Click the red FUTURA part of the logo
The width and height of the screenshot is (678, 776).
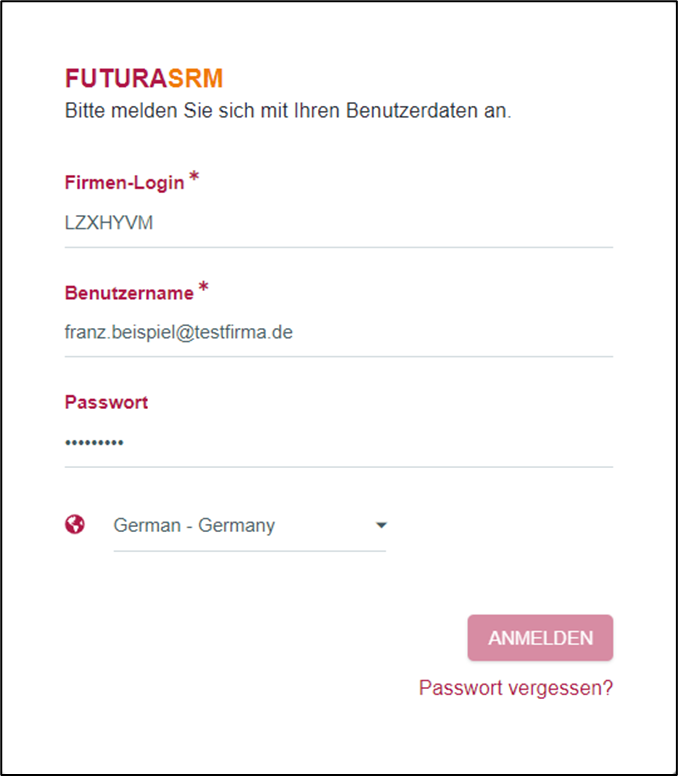point(116,78)
